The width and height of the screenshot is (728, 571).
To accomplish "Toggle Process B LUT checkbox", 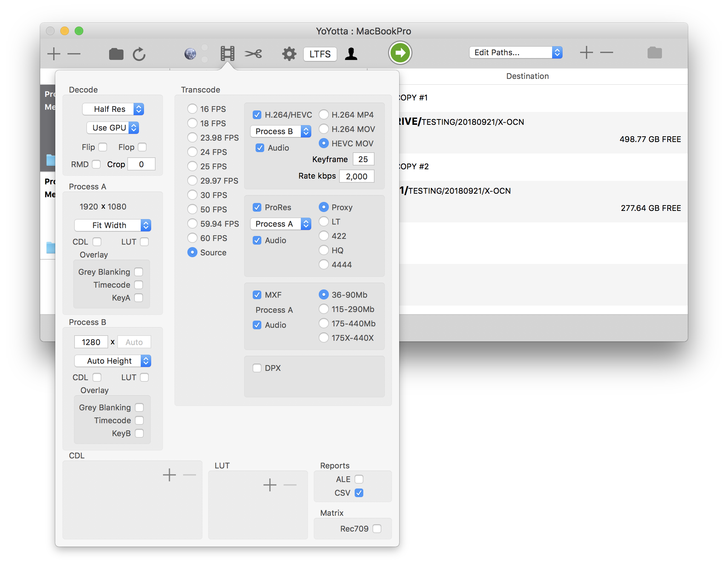I will click(x=144, y=377).
